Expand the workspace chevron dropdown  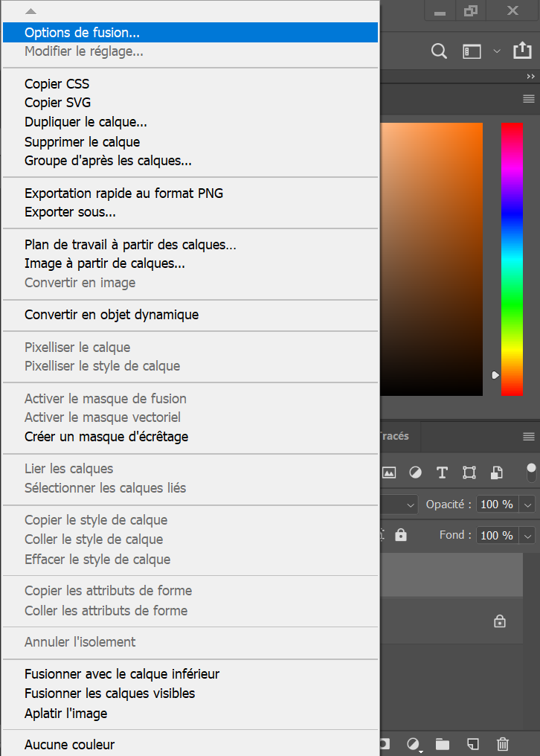(497, 51)
